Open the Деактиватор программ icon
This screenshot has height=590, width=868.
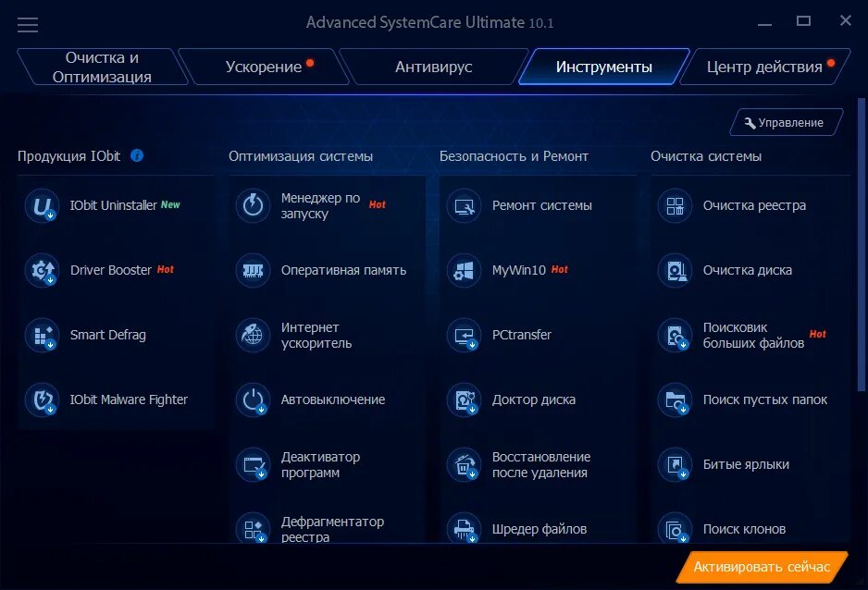tap(253, 464)
